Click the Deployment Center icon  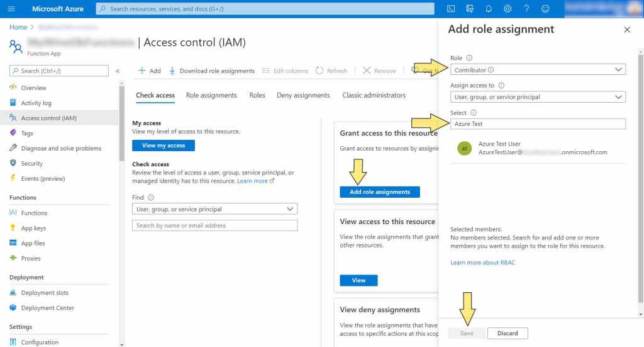click(x=13, y=307)
